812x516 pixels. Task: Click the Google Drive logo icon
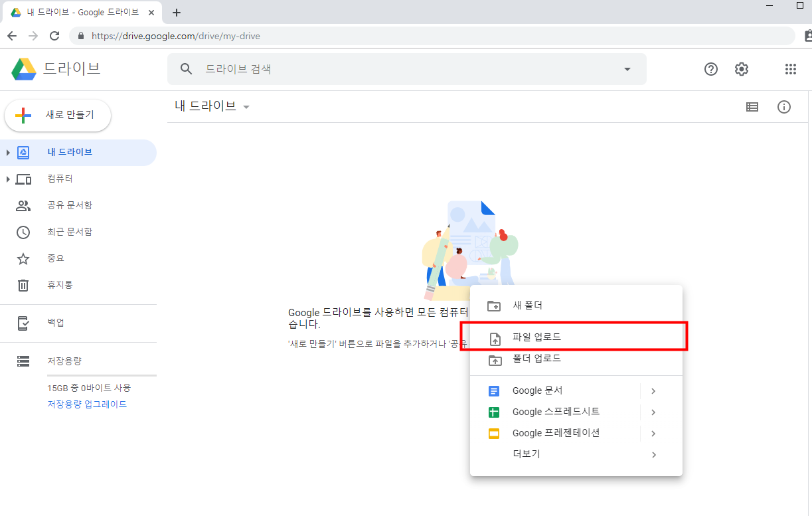point(24,69)
